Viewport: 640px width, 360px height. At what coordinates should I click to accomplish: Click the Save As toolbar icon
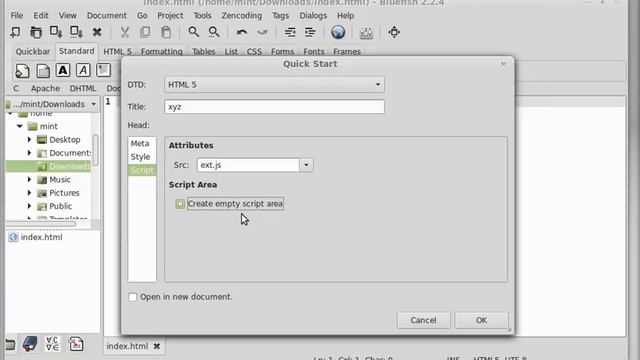(76, 32)
